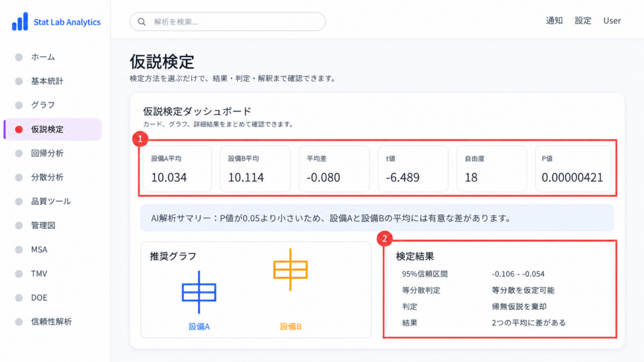Open the User menu
The height and width of the screenshot is (362, 644).
coord(612,21)
